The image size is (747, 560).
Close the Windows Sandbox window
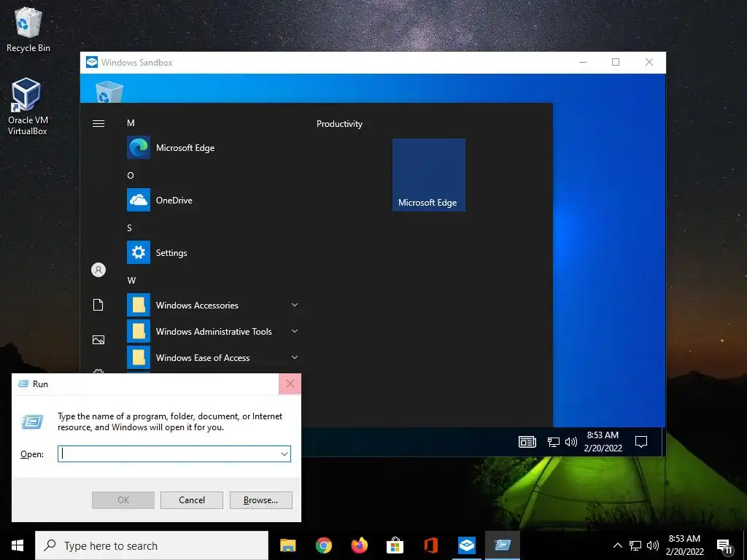click(649, 63)
